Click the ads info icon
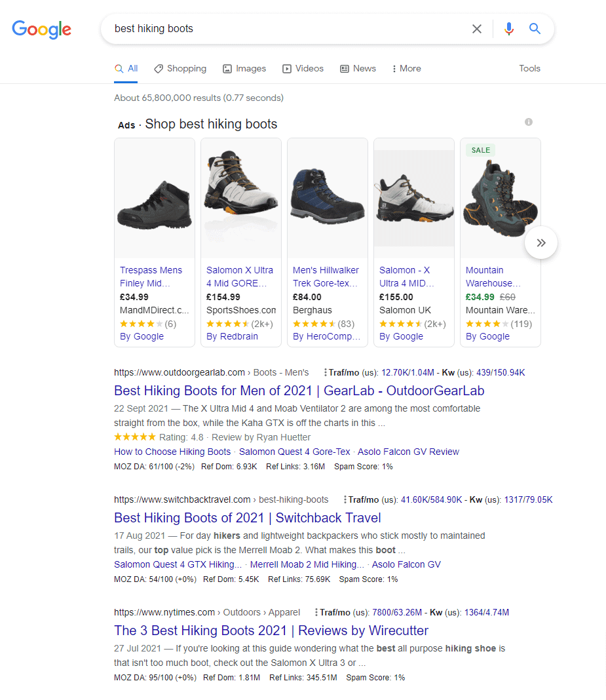The height and width of the screenshot is (700, 606). 528,122
